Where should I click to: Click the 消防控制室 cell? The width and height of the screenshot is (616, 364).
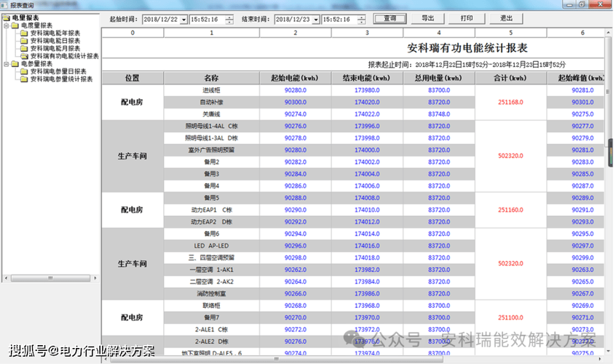pyautogui.click(x=211, y=293)
